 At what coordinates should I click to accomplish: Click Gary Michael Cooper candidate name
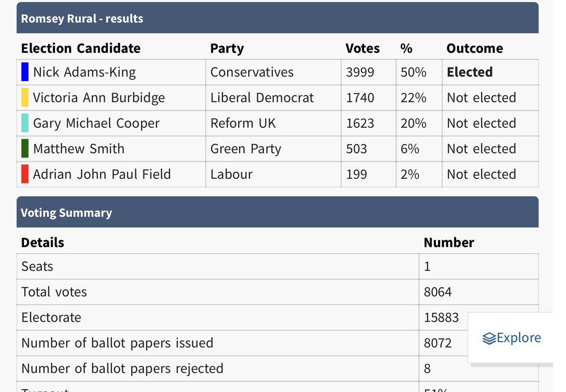pyautogui.click(x=96, y=124)
